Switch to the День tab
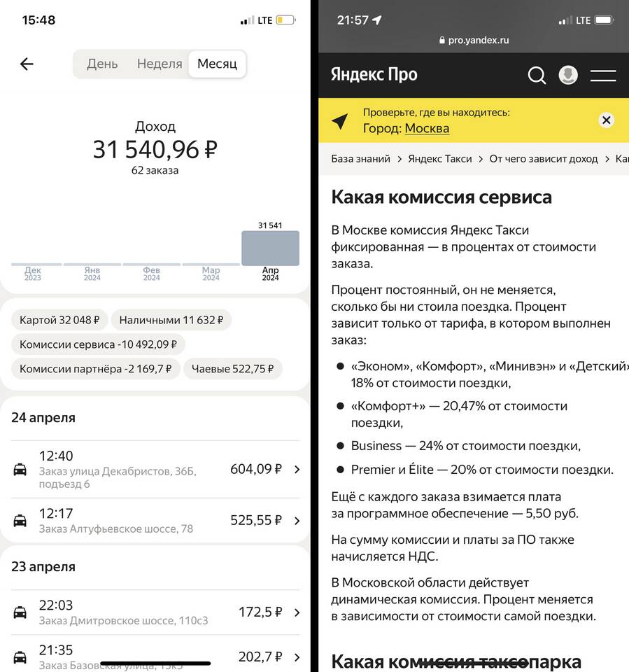Screen dimensions: 629x672 point(102,64)
